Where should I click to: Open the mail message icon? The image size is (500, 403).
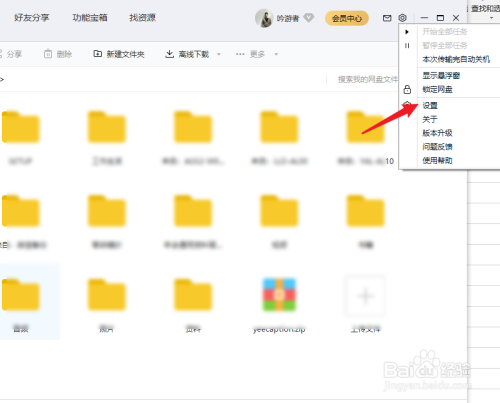click(x=387, y=18)
